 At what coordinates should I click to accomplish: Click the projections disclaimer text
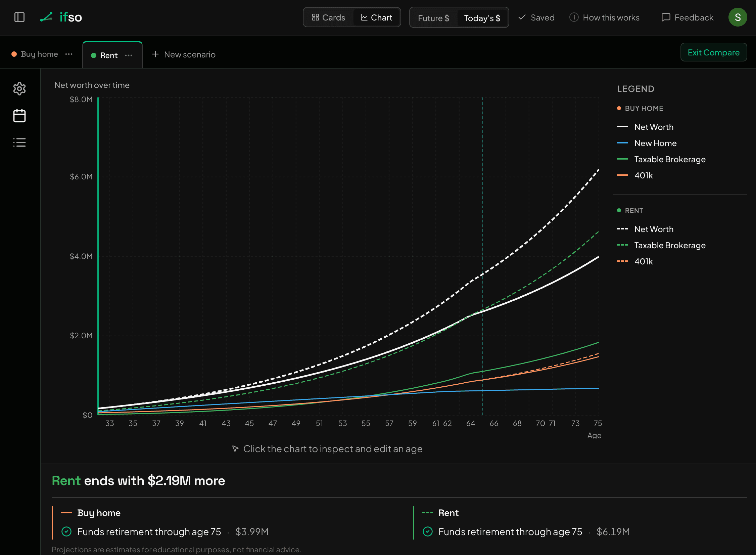pos(177,550)
